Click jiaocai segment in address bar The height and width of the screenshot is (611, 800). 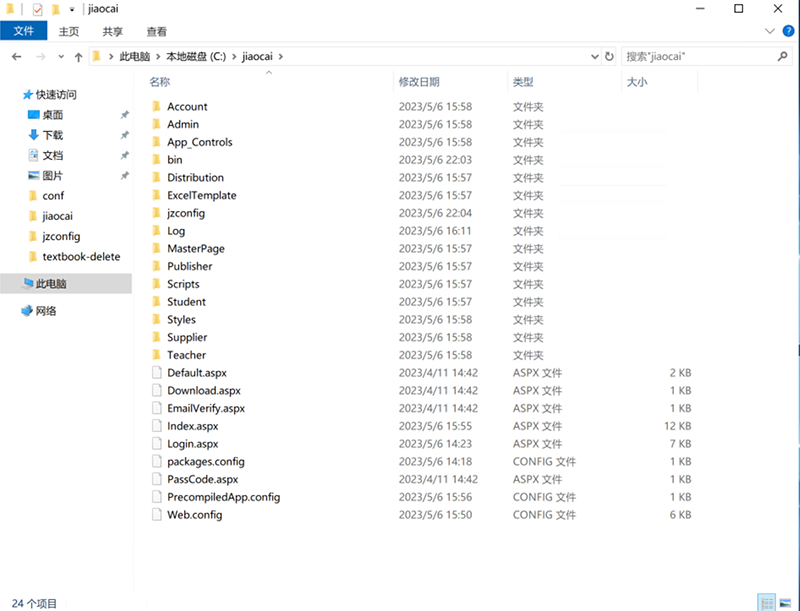[x=257, y=56]
